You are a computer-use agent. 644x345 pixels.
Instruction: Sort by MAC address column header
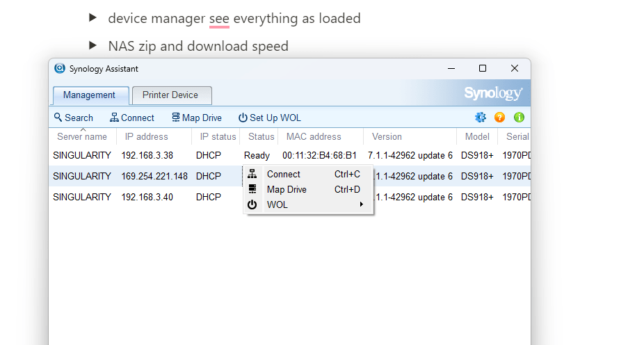(321, 137)
